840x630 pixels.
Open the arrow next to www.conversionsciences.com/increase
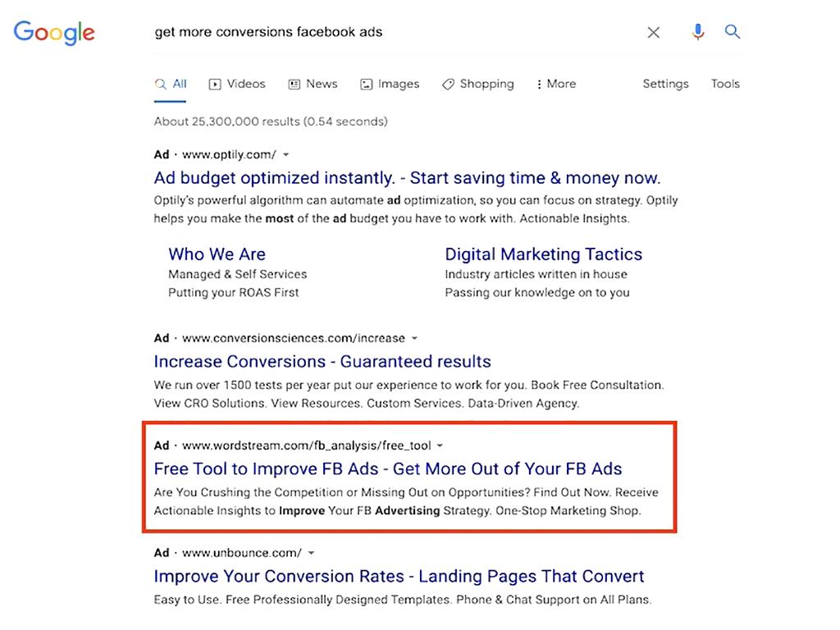pyautogui.click(x=414, y=338)
